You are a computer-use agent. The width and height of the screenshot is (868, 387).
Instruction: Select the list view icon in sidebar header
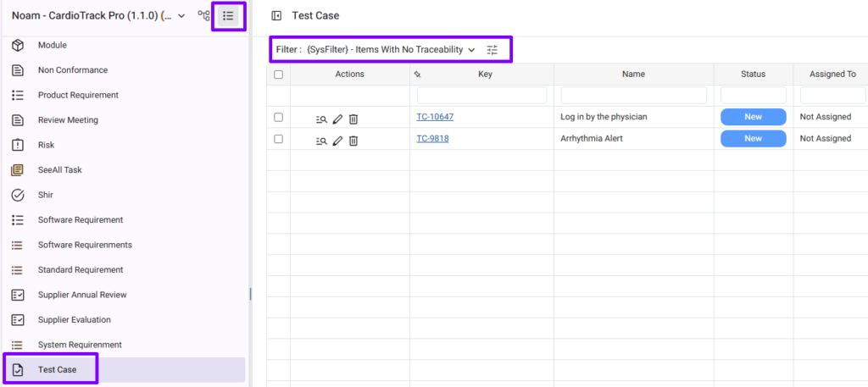click(228, 16)
